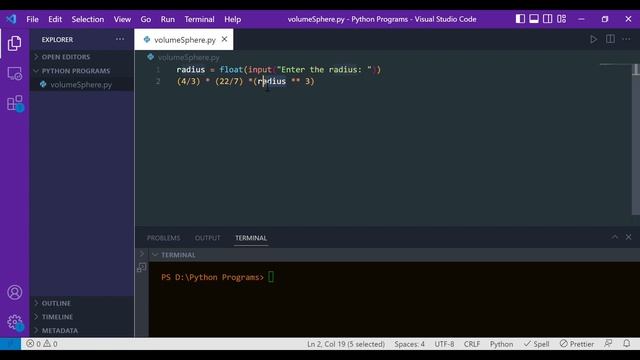
Task: Expand the Metadata section
Action: click(82, 330)
